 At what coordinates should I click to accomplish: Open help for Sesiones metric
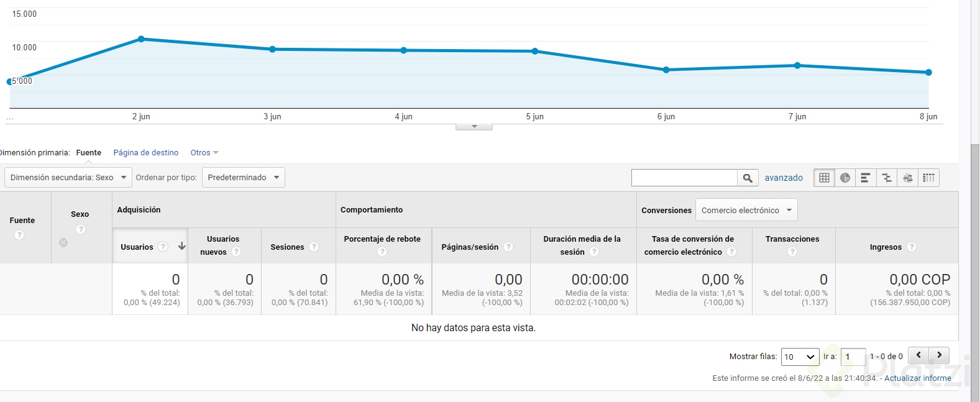(x=314, y=247)
